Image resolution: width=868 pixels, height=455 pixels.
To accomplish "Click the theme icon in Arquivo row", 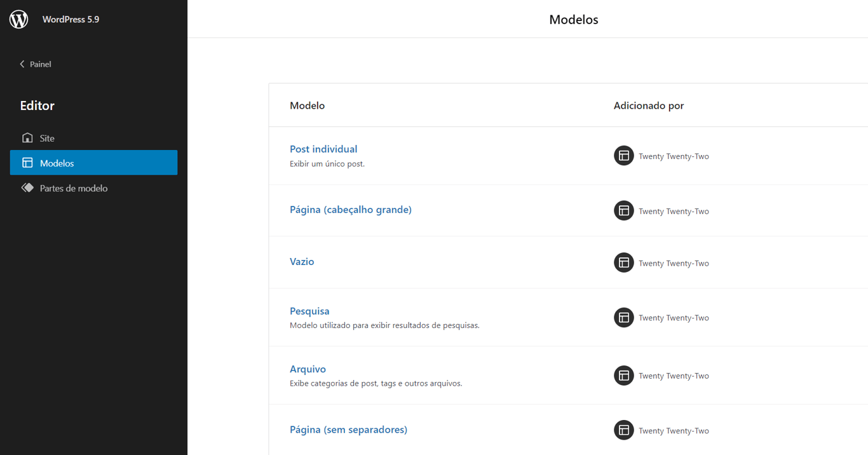I will pos(623,376).
